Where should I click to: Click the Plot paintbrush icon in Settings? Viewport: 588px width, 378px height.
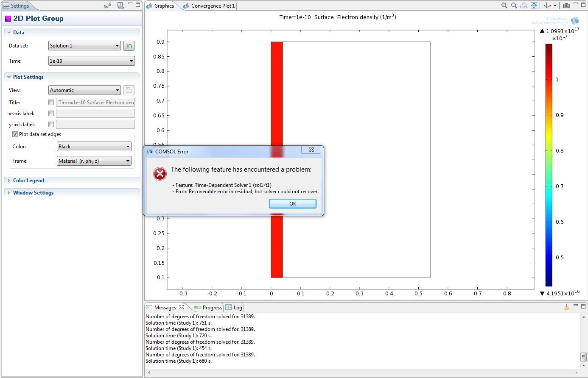(108, 6)
